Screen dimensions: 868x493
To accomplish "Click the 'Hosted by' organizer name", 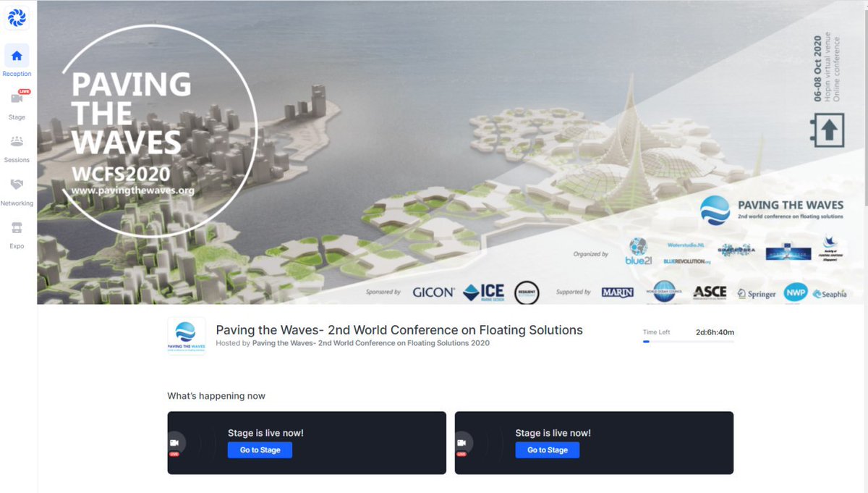I will [x=371, y=343].
